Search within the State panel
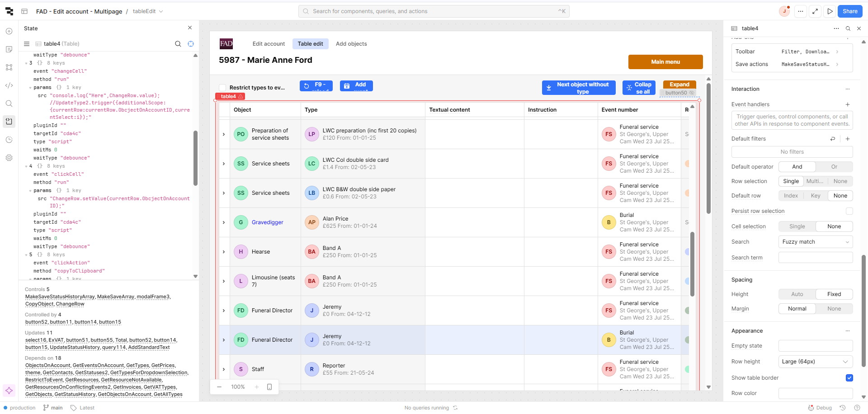Image resolution: width=868 pixels, height=414 pixels. (x=178, y=44)
